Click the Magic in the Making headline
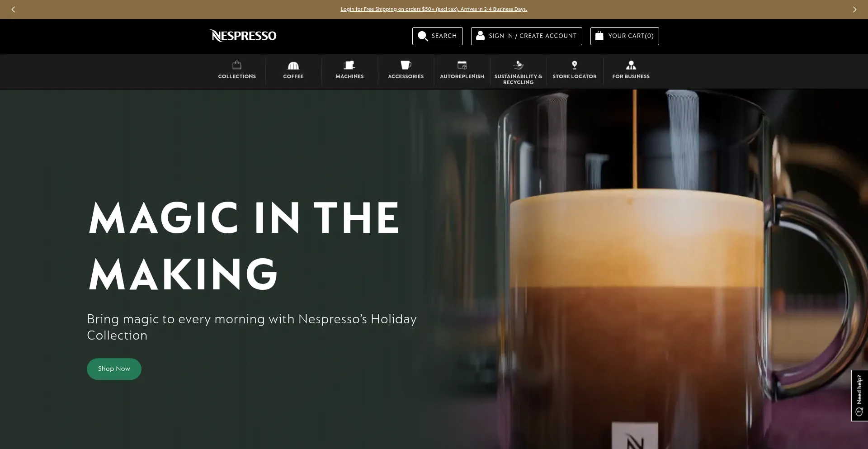The height and width of the screenshot is (449, 868). [243, 246]
